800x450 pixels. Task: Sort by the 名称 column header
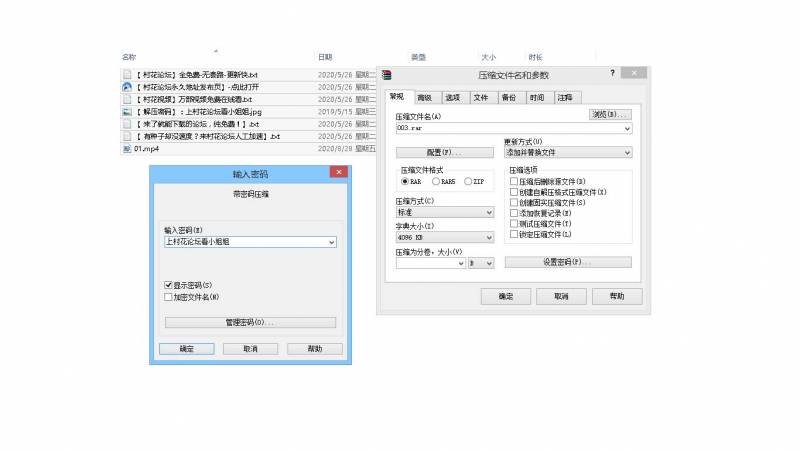(x=129, y=57)
